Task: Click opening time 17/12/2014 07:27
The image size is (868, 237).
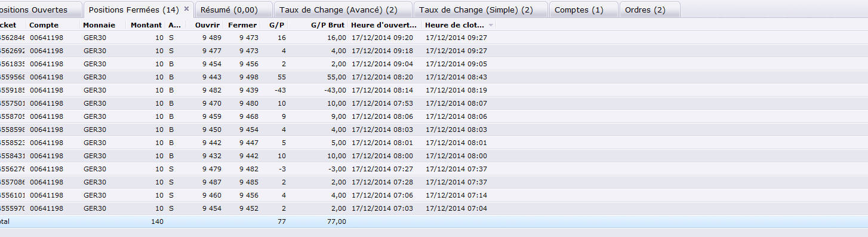Action: point(383,169)
